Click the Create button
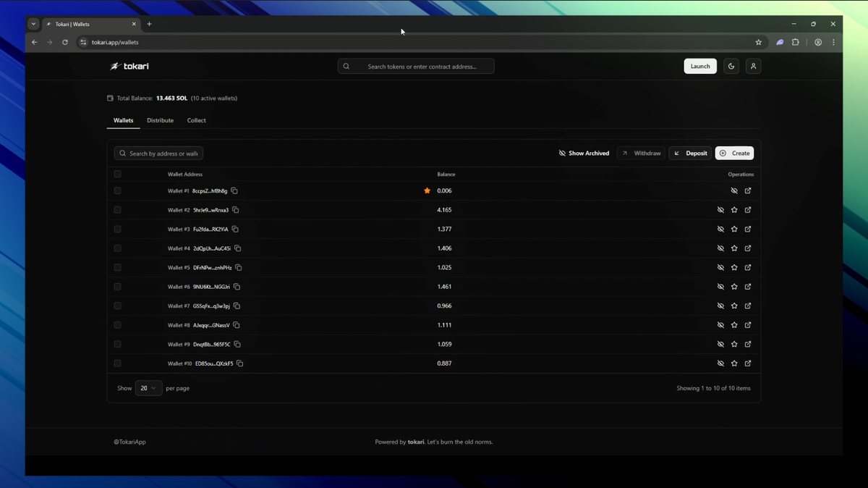This screenshot has width=868, height=488. 734,153
